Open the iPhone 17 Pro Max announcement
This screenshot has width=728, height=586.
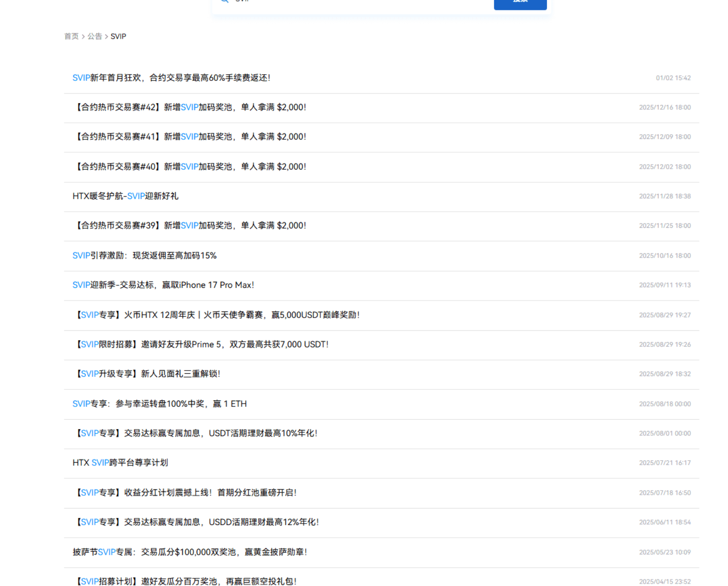click(163, 285)
